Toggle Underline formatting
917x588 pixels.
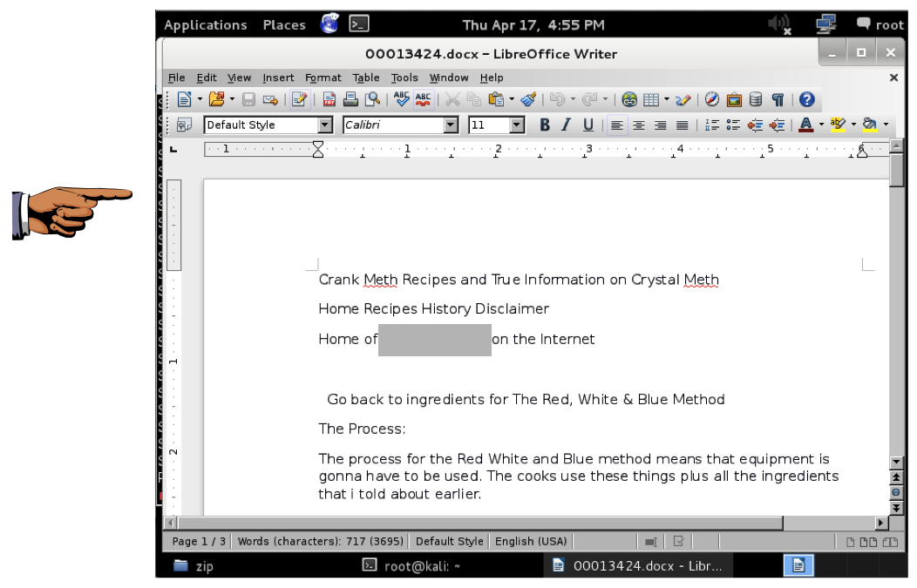[588, 125]
